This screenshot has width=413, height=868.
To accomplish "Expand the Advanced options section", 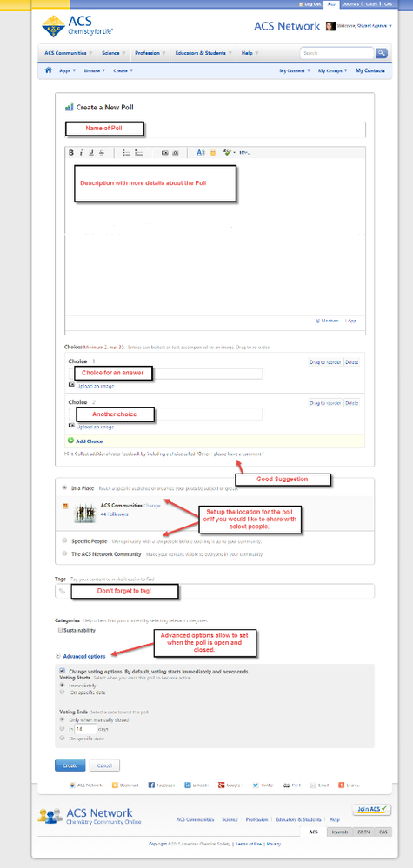I will (84, 656).
